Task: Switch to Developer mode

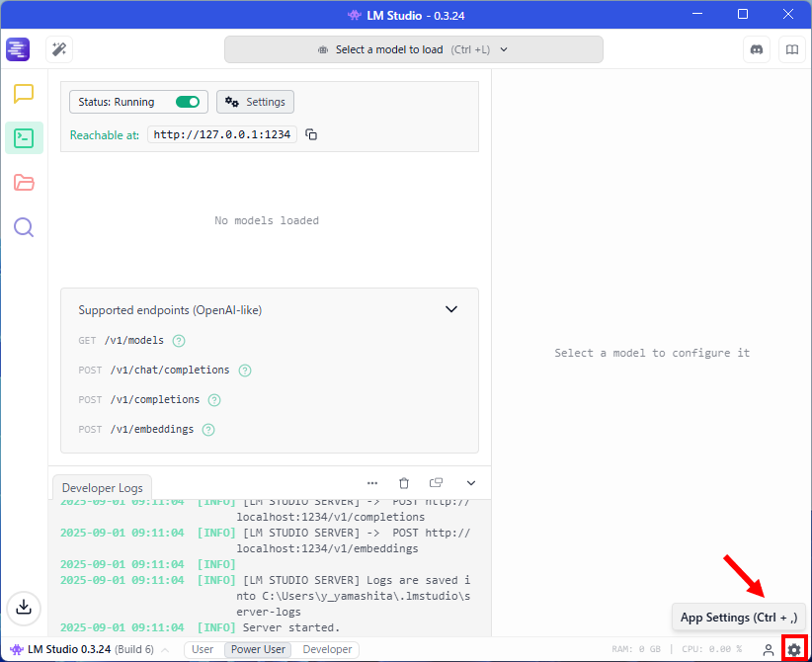Action: point(327,649)
